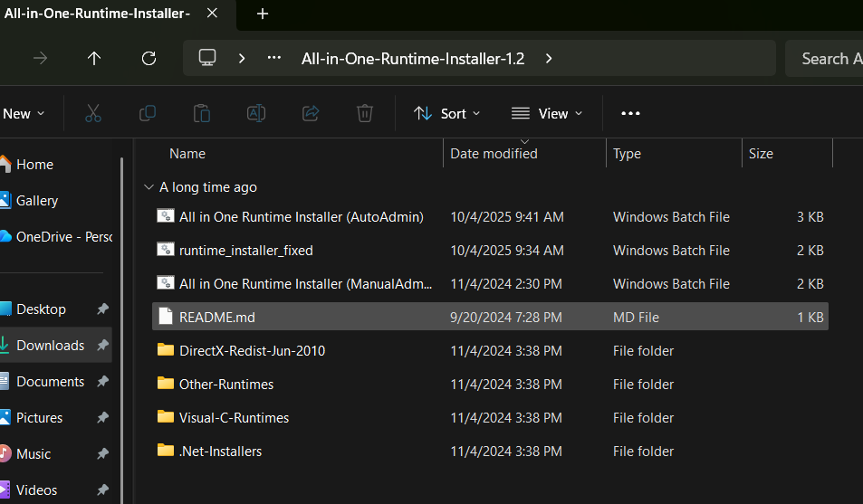Open the View layout dropdown
The width and height of the screenshot is (863, 504).
(x=547, y=113)
